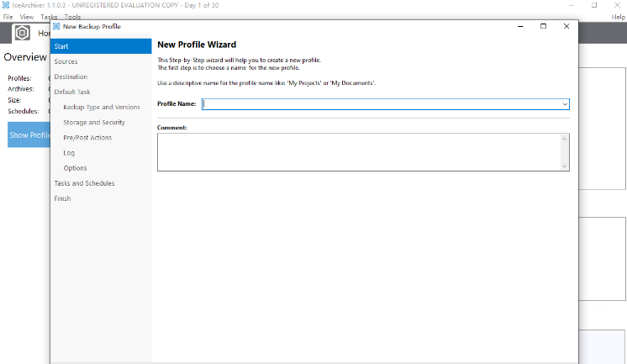Click the IceArchiver home cube icon
Viewport: 627px width, 364px height.
[22, 33]
